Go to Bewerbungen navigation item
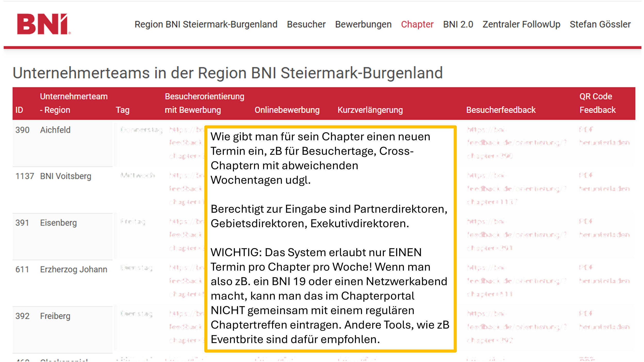The height and width of the screenshot is (362, 644). tap(363, 24)
